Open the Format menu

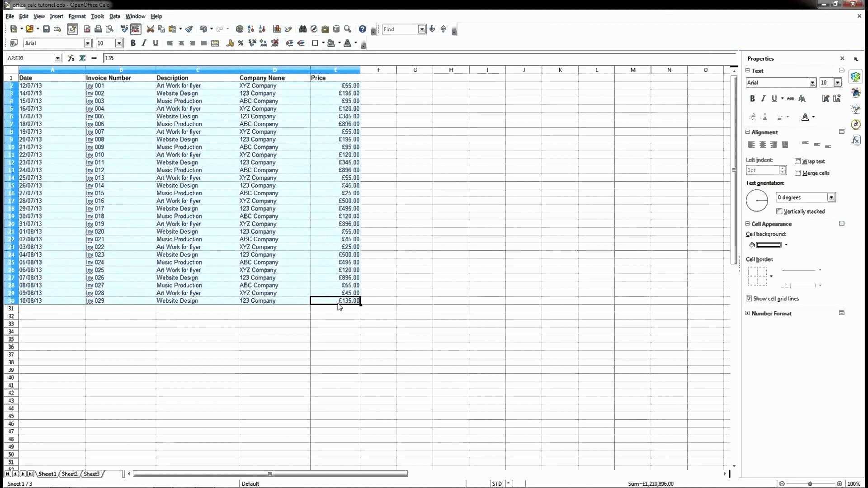(x=77, y=16)
